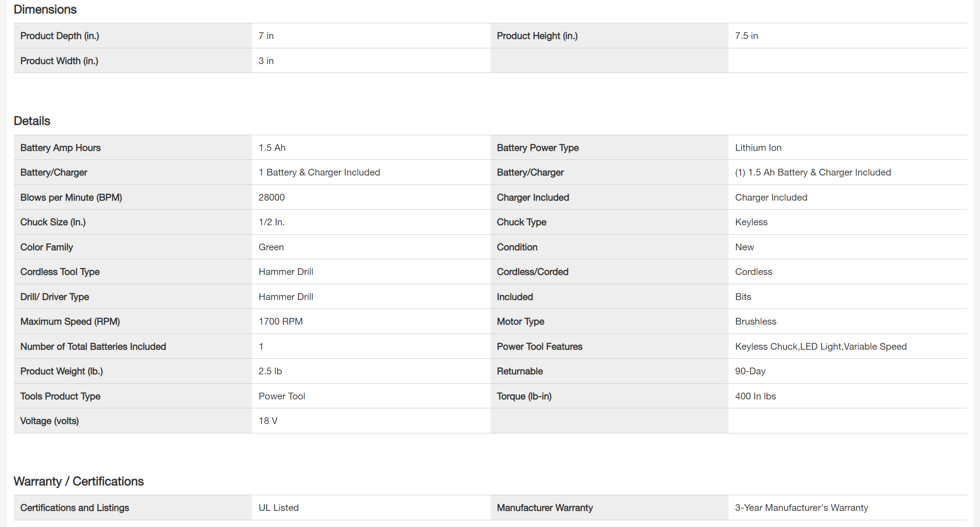Viewport: 980px width, 527px height.
Task: Click the Warranty / Certifications heading
Action: click(79, 481)
